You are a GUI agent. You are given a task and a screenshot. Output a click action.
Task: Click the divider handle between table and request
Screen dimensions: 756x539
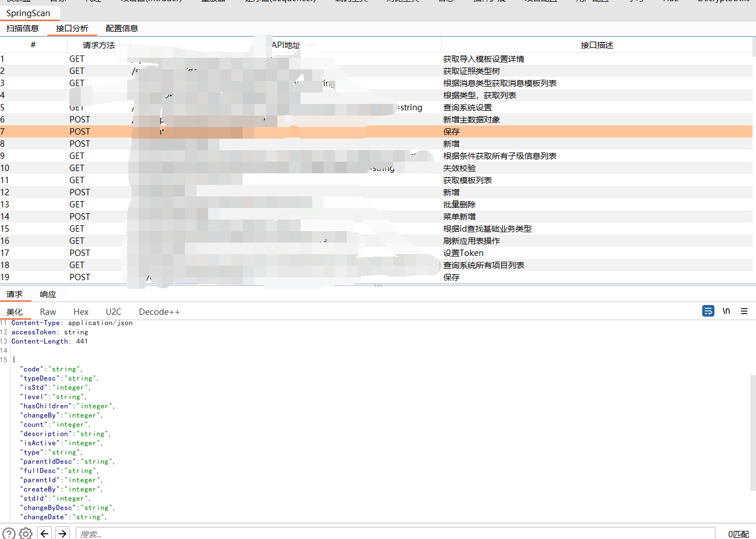378,285
